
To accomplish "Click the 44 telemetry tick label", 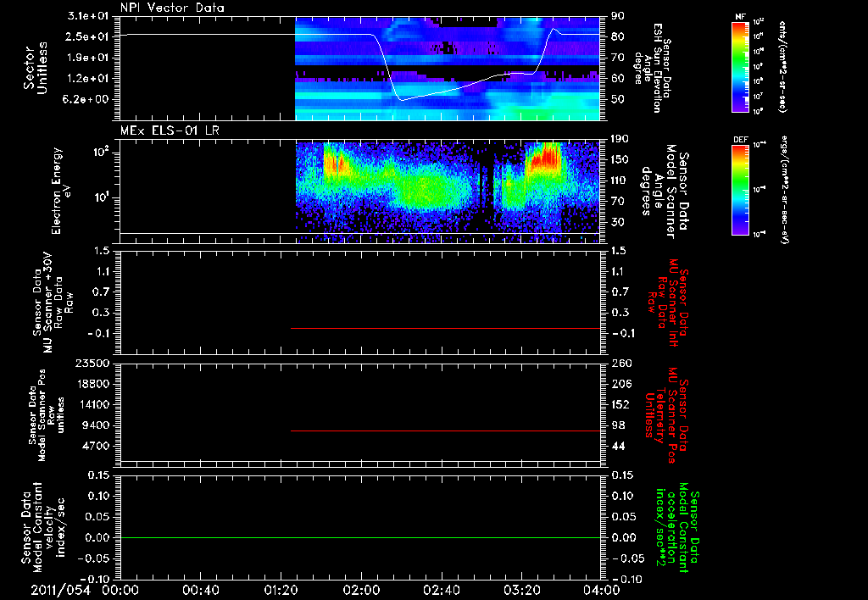I will (x=618, y=446).
